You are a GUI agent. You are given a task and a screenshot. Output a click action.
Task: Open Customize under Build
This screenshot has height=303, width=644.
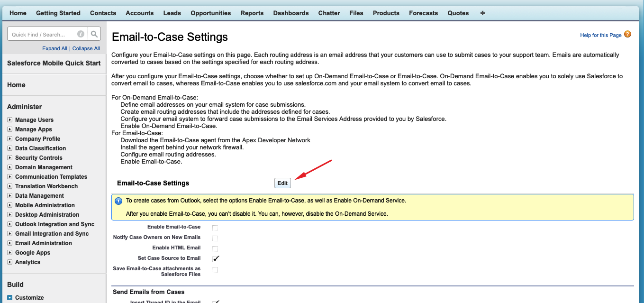[29, 298]
